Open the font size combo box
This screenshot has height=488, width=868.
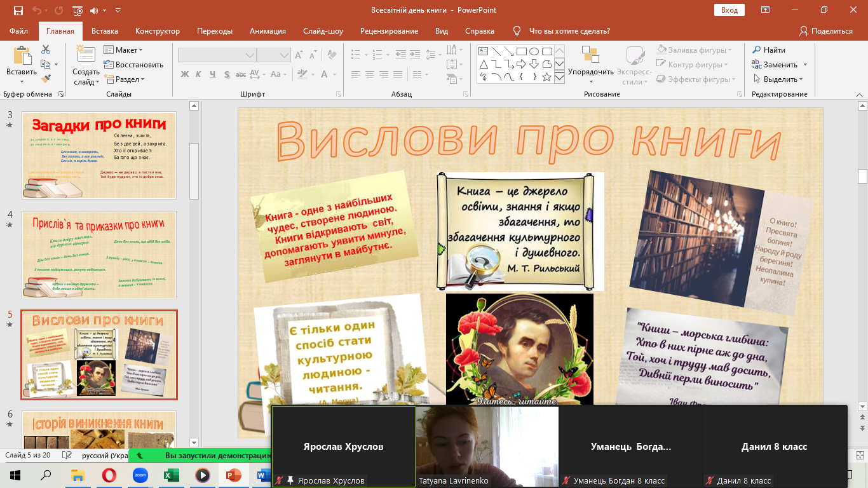[274, 55]
